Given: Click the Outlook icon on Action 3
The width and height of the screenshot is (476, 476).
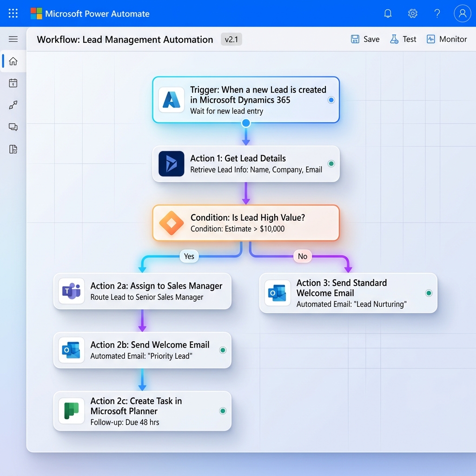Looking at the screenshot, I should (278, 293).
